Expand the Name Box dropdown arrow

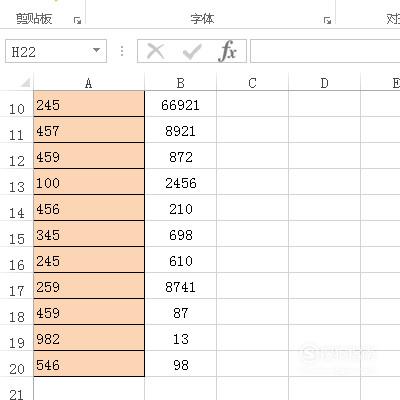[x=96, y=51]
